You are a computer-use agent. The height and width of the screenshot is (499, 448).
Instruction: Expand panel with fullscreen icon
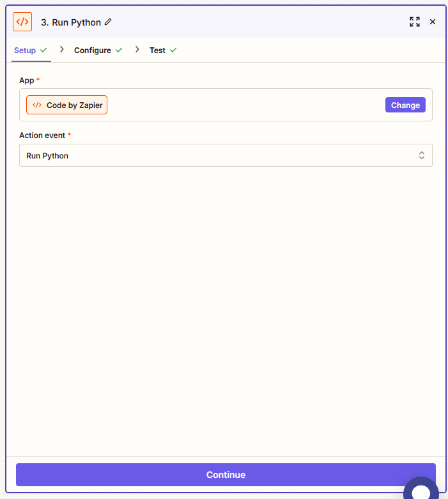click(415, 22)
